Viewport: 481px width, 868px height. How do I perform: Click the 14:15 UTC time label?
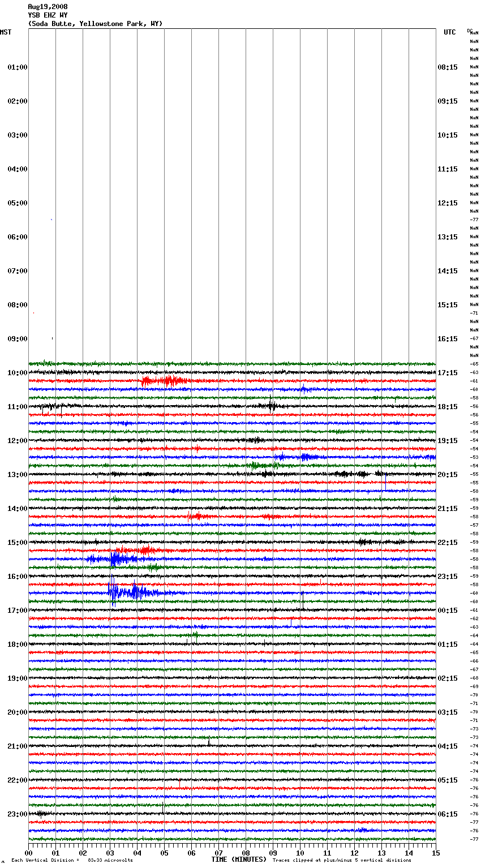pyautogui.click(x=448, y=271)
